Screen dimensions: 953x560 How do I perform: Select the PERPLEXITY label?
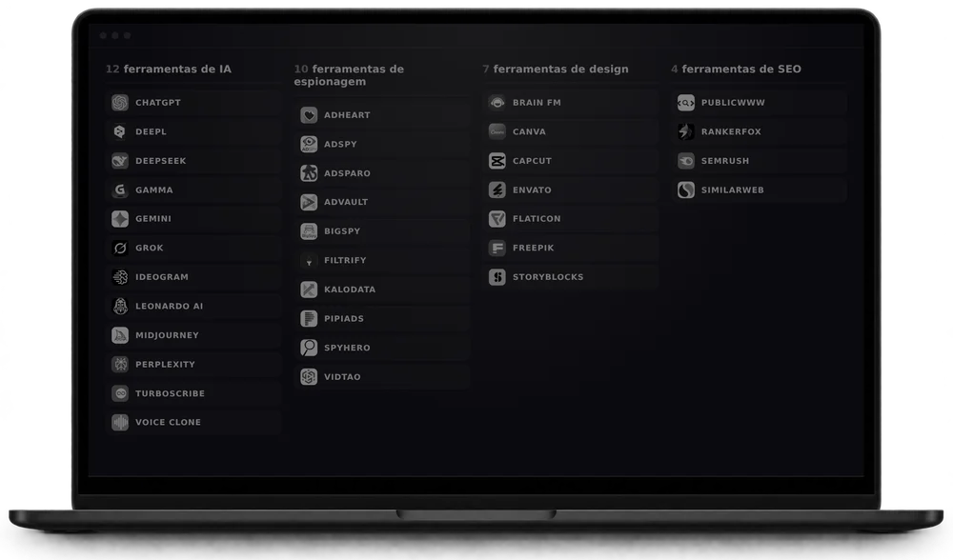[165, 365]
